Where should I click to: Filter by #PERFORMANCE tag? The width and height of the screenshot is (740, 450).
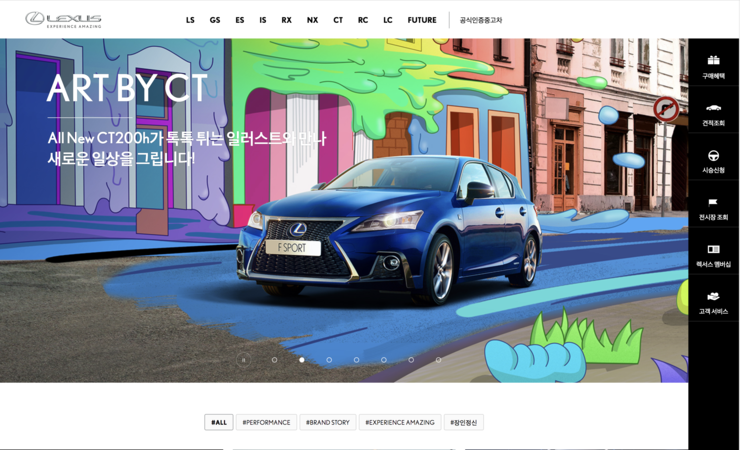(266, 422)
